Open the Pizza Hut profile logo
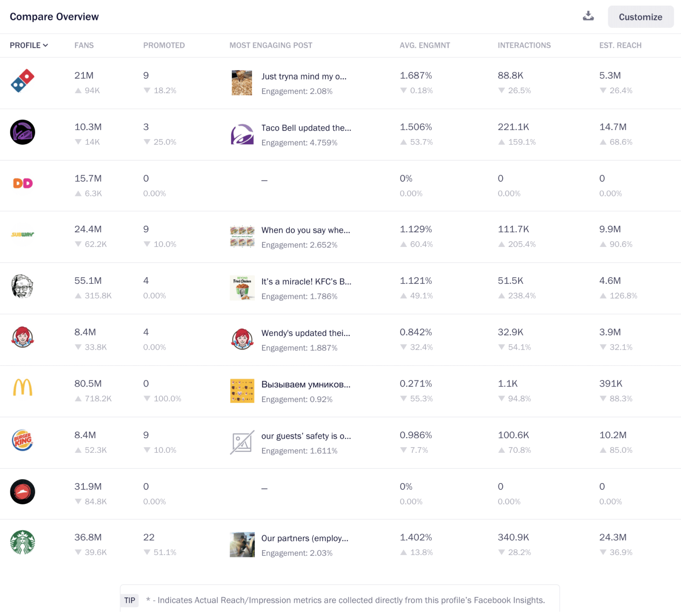681x616 pixels. 23,492
